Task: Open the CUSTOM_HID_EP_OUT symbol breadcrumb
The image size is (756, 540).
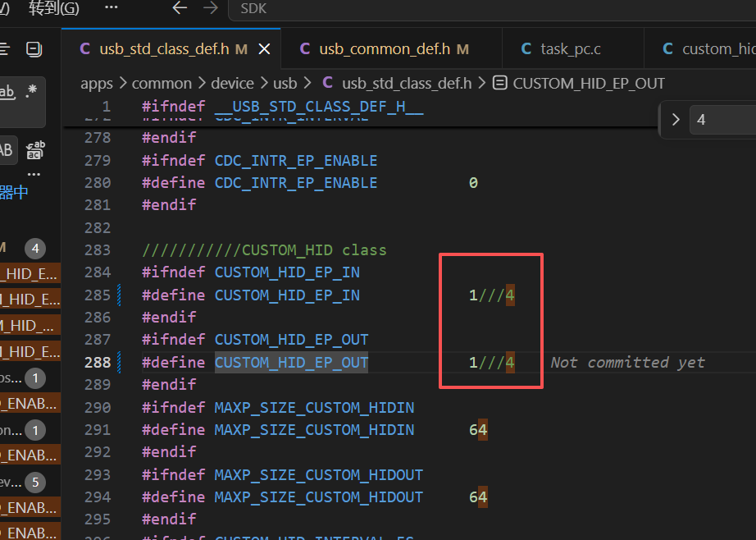Action: tap(588, 84)
